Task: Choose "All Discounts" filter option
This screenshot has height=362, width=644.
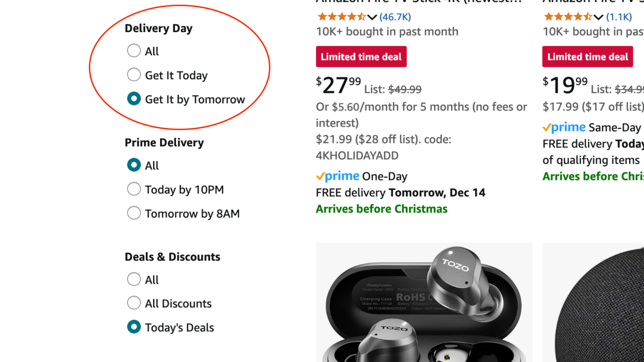Action: 134,303
